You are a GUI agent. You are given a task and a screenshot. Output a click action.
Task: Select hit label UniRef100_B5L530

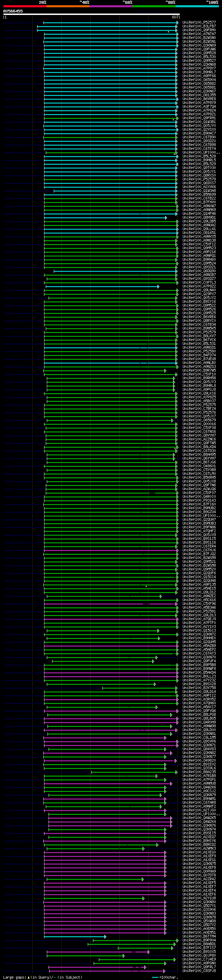coord(199,57)
